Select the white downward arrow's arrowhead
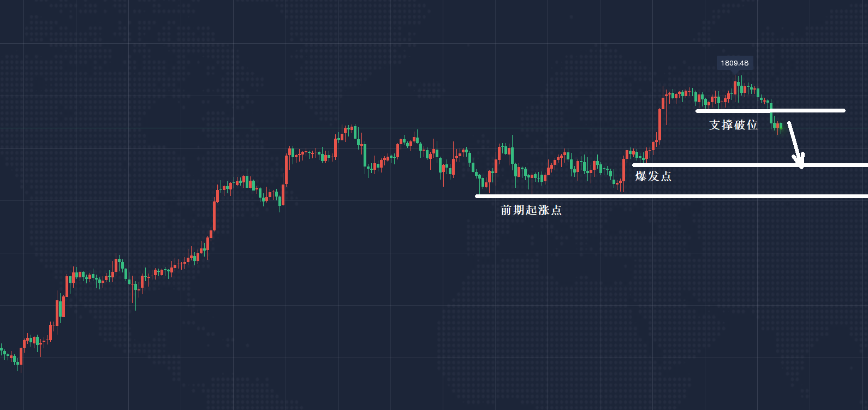The image size is (868, 410). (x=800, y=163)
